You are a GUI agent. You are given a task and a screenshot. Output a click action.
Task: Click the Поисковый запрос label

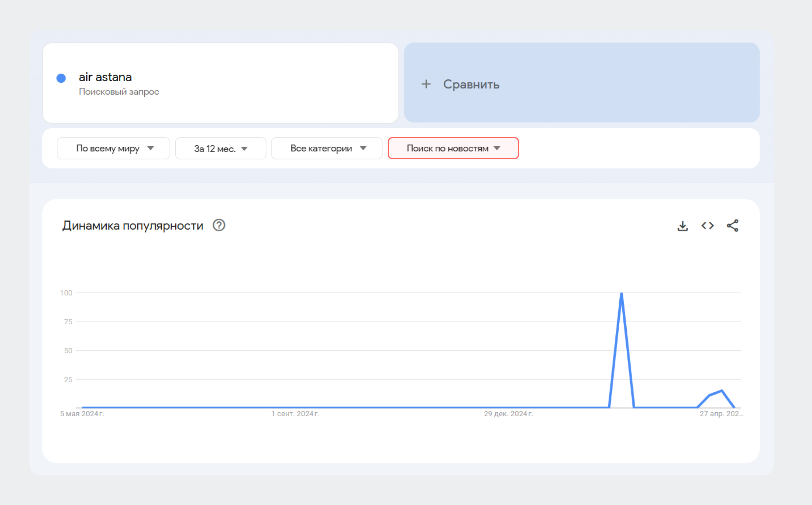click(119, 92)
